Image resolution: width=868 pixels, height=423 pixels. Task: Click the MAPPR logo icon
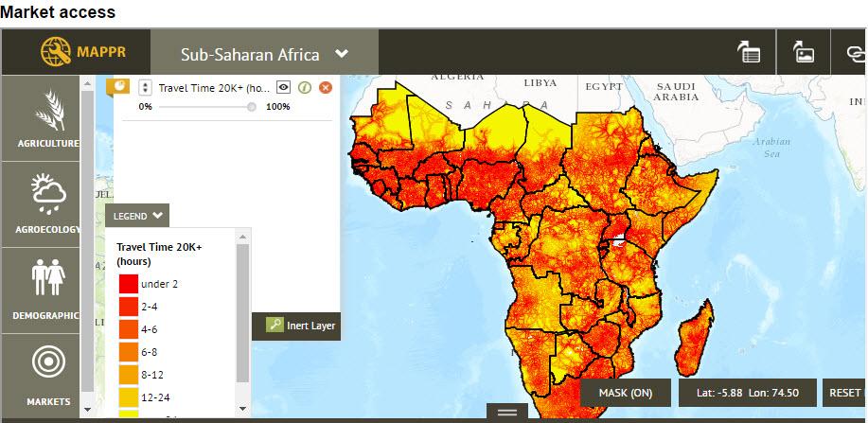56,51
